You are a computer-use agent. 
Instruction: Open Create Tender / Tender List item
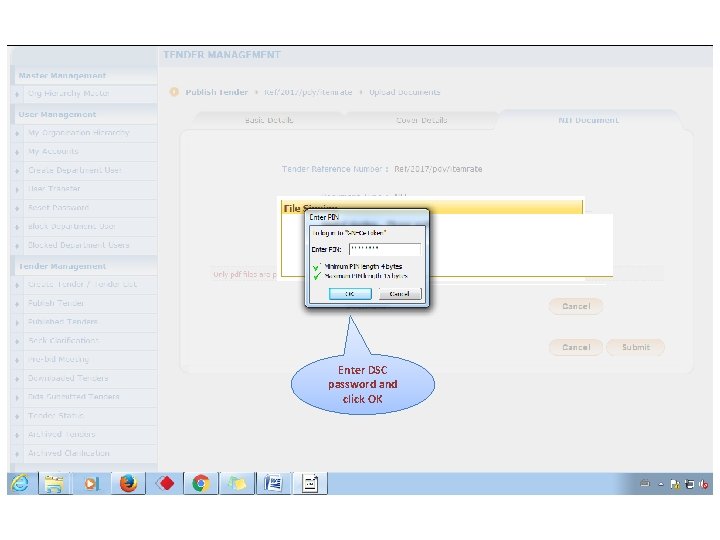pyautogui.click(x=83, y=284)
